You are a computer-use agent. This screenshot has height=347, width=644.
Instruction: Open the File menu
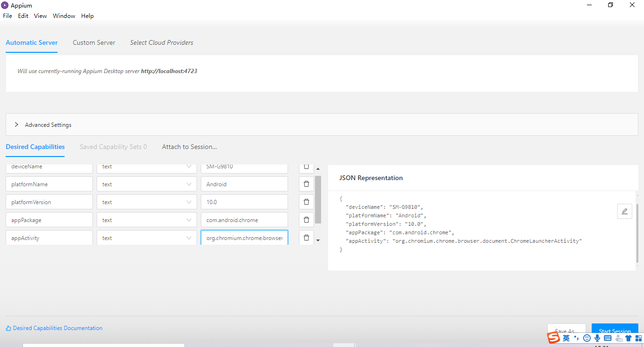[x=8, y=16]
